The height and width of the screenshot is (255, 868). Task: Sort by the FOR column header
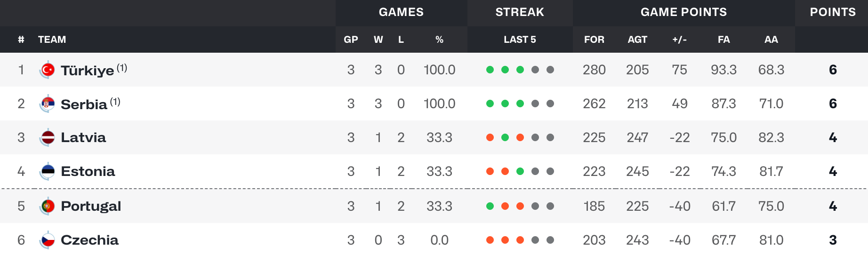point(594,40)
